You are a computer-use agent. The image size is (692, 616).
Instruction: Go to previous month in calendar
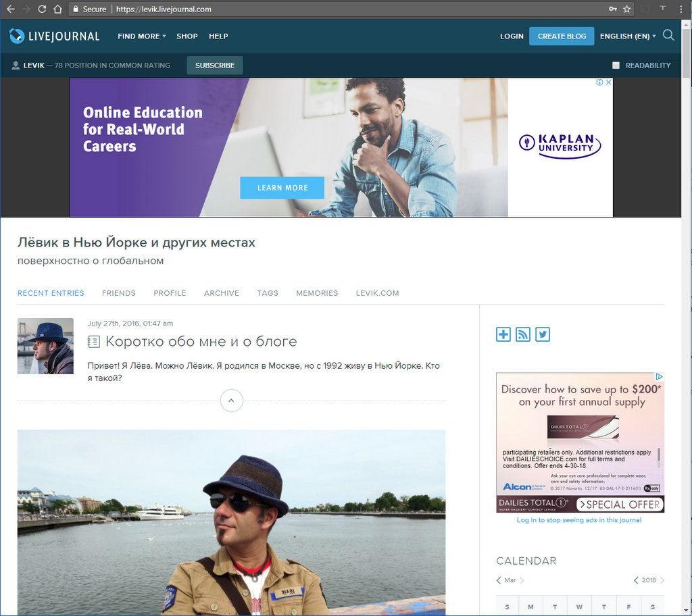(499, 580)
